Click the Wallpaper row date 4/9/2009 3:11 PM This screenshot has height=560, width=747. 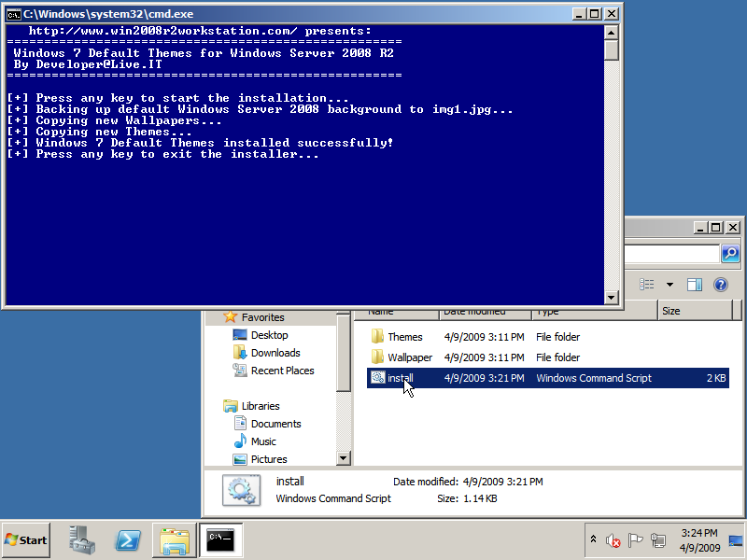coord(484,357)
